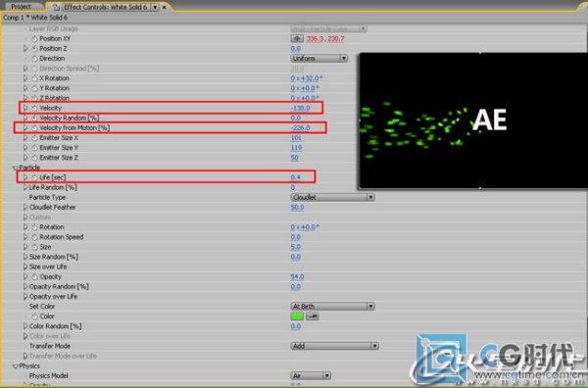Pick a color with the Color eyedropper
The height and width of the screenshot is (388, 588).
pos(313,316)
